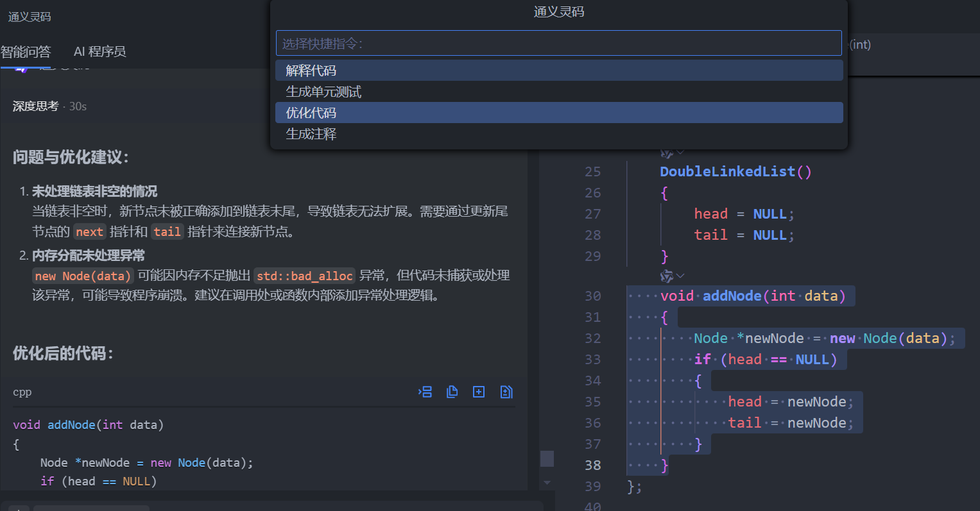Image resolution: width=980 pixels, height=511 pixels.
Task: Click line number 30 in editor gutter
Action: pyautogui.click(x=593, y=296)
